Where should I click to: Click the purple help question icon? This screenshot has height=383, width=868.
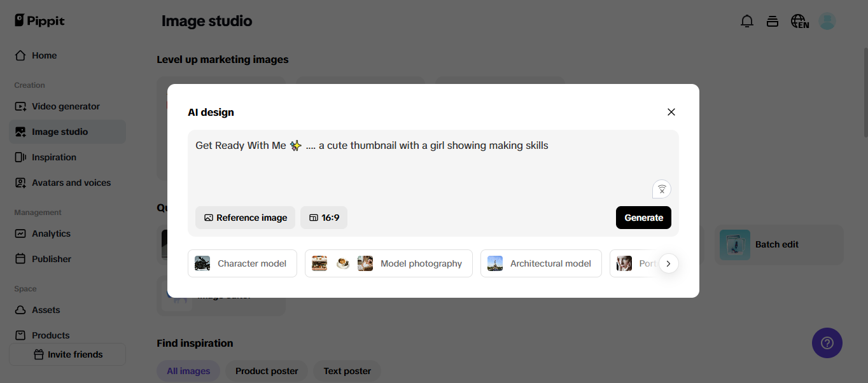click(827, 344)
